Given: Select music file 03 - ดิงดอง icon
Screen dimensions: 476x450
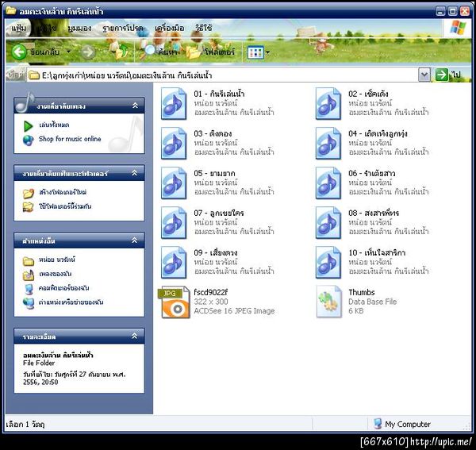Looking at the screenshot, I should [174, 144].
